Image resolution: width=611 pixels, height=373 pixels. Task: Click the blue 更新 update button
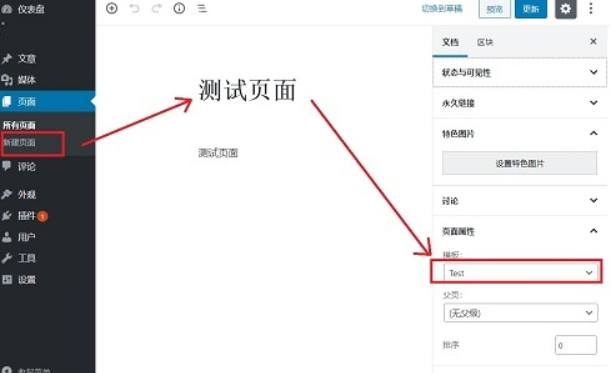pos(531,9)
